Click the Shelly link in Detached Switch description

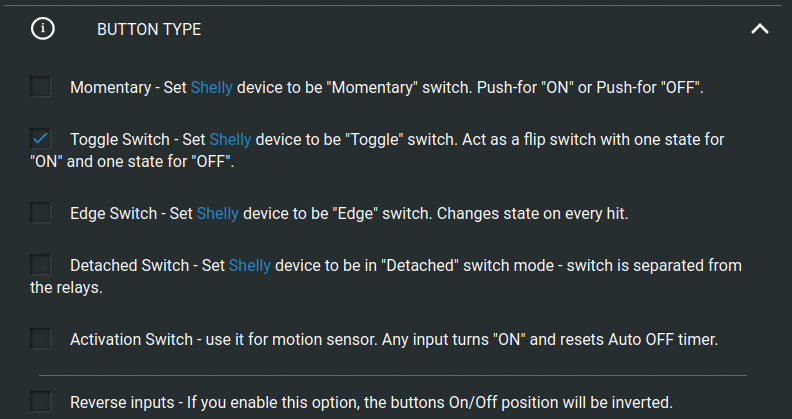coord(250,266)
